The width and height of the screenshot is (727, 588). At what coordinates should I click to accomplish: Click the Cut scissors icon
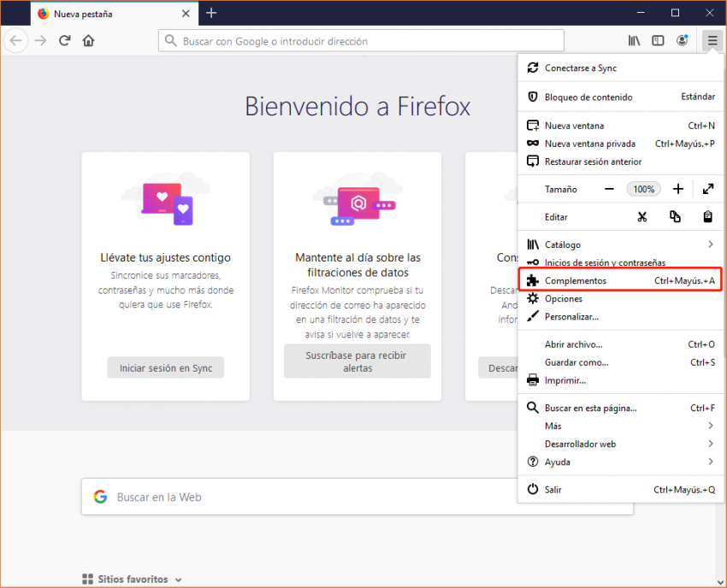[x=642, y=217]
